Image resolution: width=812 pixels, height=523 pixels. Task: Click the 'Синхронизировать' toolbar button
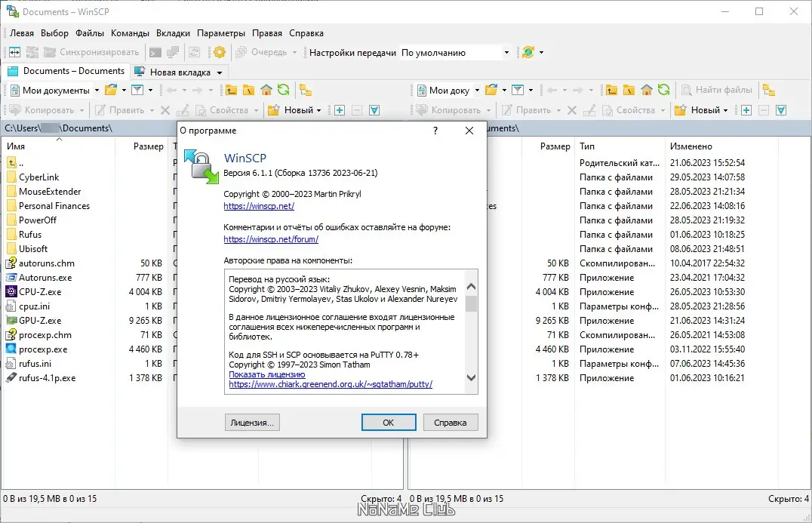tap(91, 52)
